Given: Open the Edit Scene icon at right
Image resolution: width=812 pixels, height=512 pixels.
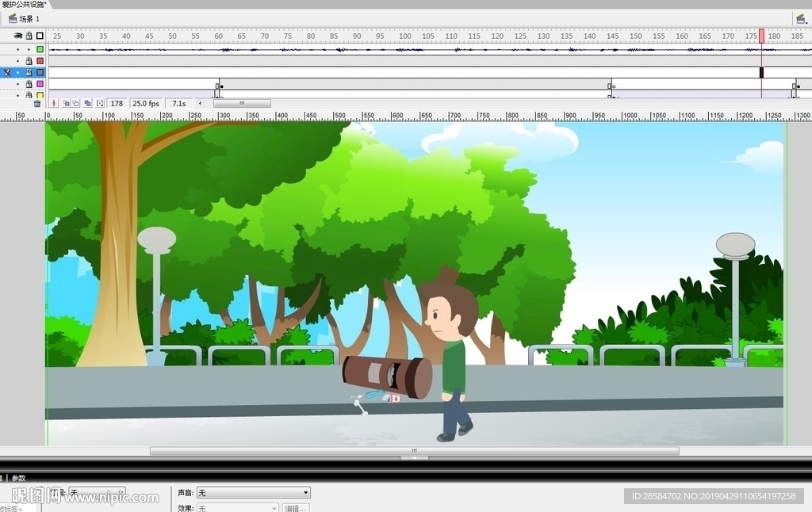Looking at the screenshot, I should (801, 19).
